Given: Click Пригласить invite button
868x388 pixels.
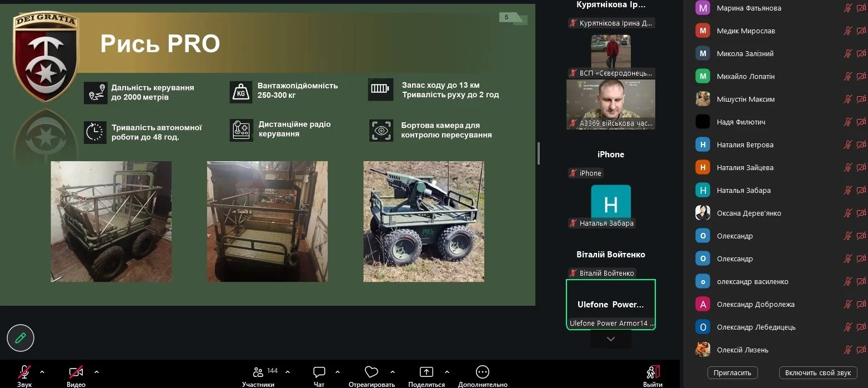Looking at the screenshot, I should pyautogui.click(x=733, y=373).
